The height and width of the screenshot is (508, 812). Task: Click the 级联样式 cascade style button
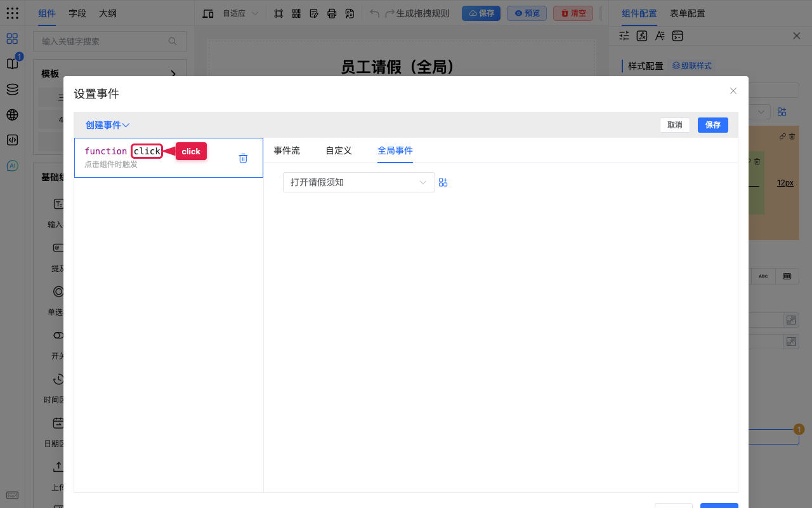[691, 65]
